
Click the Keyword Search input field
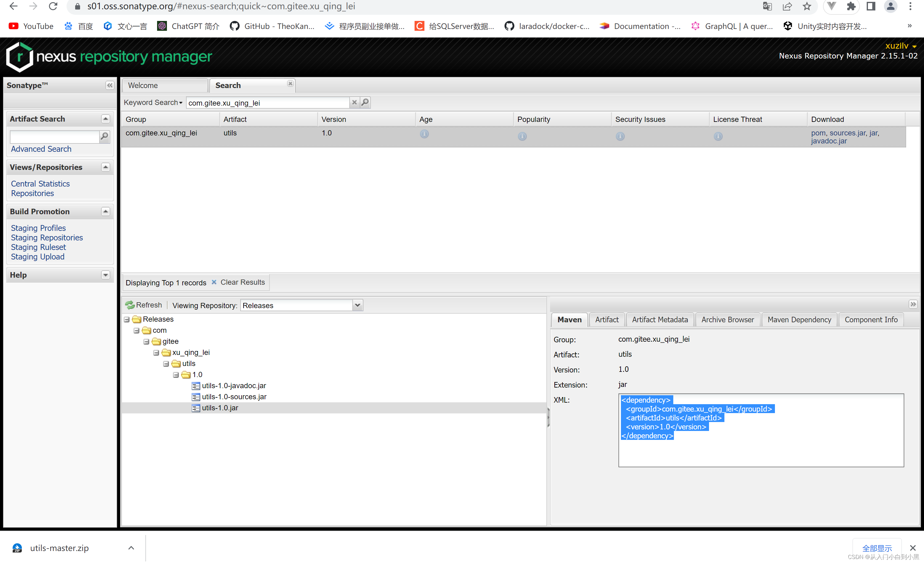pos(267,103)
